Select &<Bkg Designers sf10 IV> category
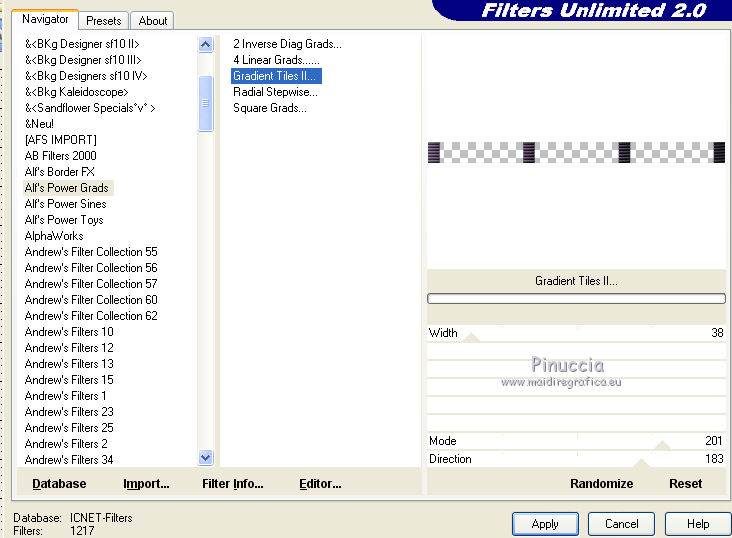This screenshot has width=732, height=538. coord(86,76)
